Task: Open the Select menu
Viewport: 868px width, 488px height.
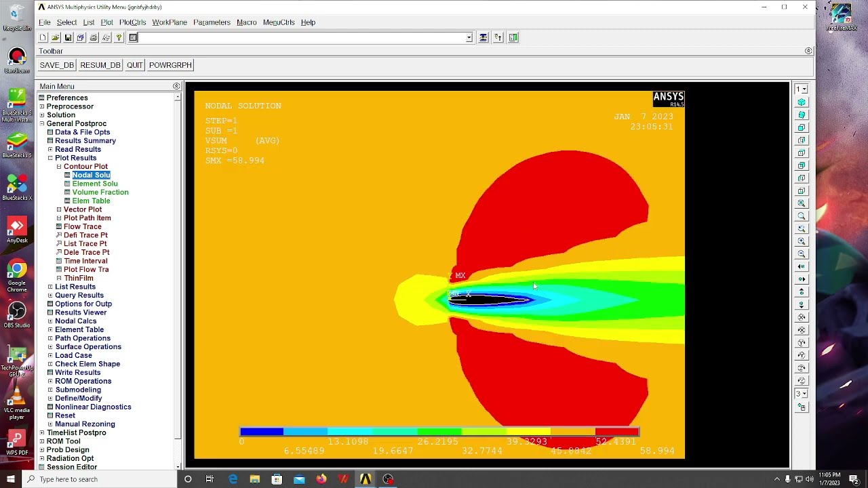Action: pyautogui.click(x=66, y=22)
